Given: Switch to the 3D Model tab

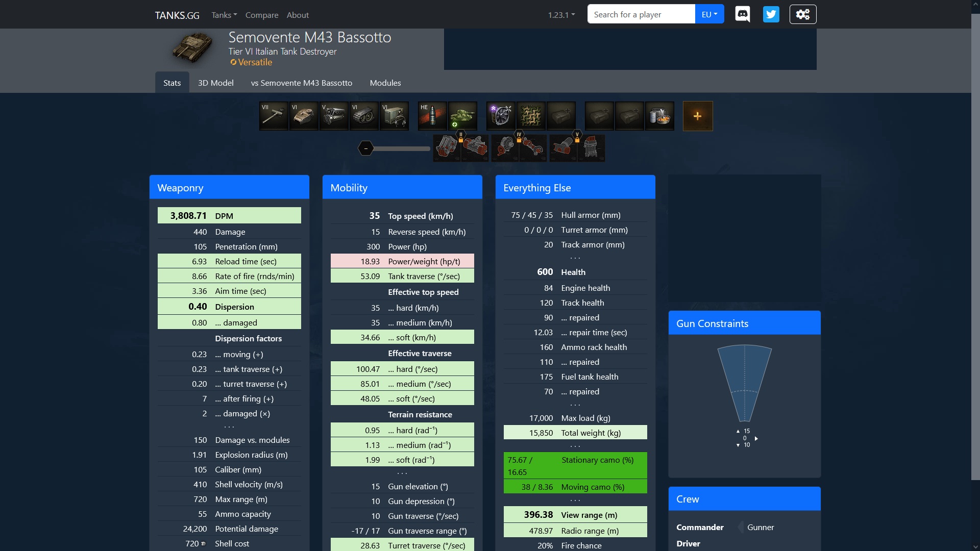Looking at the screenshot, I should click(x=215, y=83).
